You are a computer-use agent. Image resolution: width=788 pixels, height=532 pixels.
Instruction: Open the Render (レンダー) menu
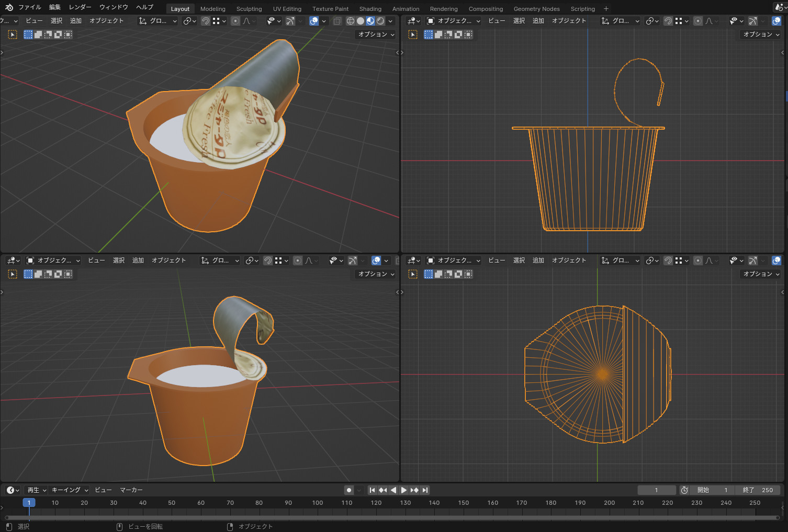point(80,7)
